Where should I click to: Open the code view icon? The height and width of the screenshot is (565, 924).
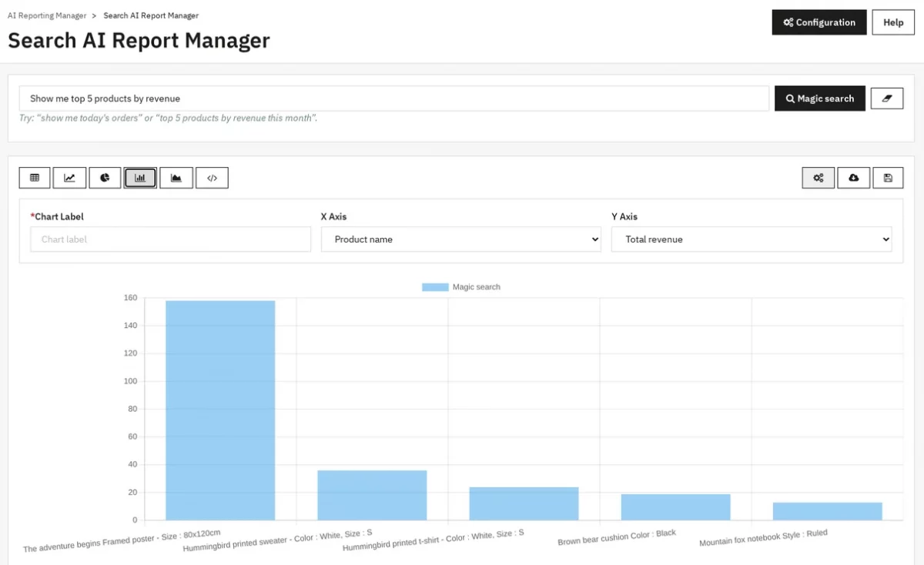tap(212, 178)
